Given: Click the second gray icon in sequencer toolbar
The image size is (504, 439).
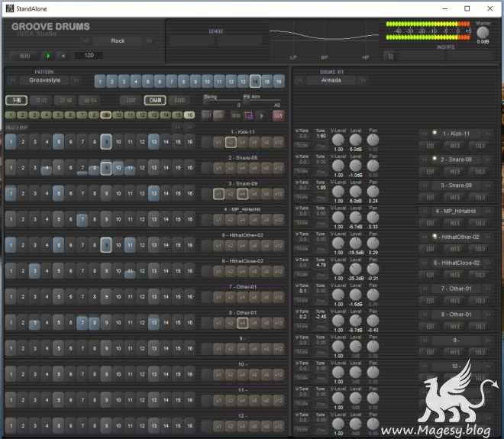Looking at the screenshot, I should [218, 115].
